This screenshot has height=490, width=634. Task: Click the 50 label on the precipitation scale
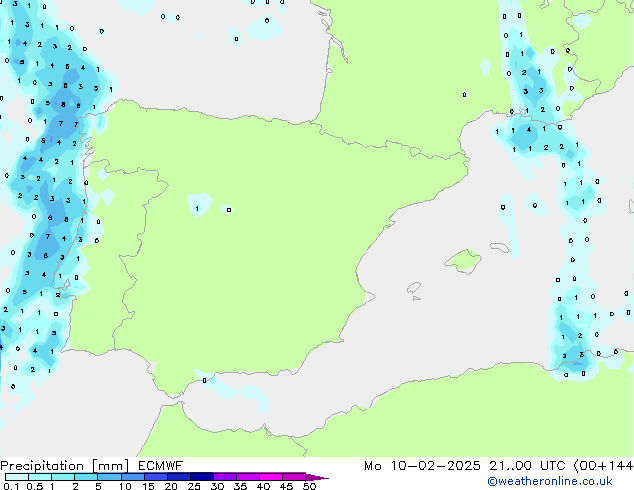pos(310,486)
